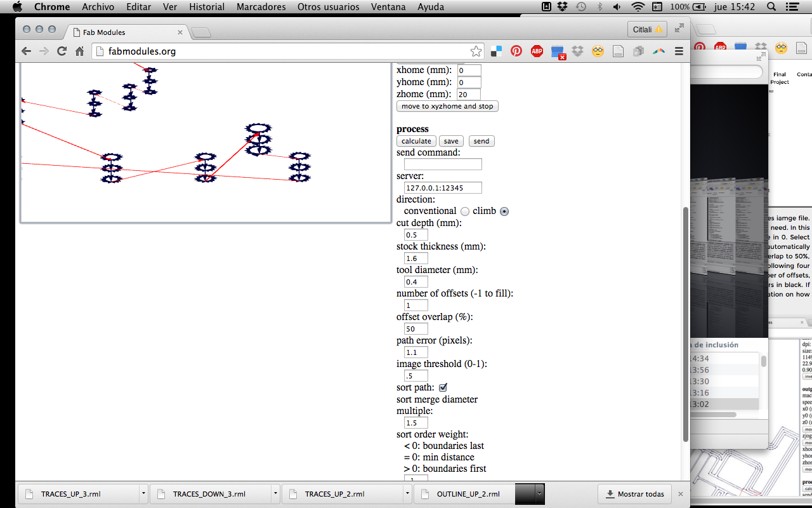This screenshot has height=508, width=812.
Task: Click the Citlali profile button
Action: click(646, 29)
